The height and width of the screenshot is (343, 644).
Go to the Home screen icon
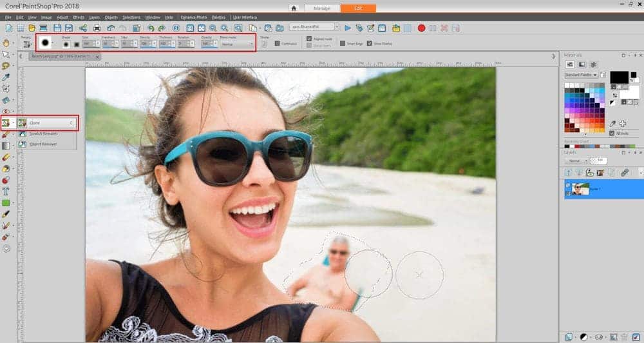294,8
